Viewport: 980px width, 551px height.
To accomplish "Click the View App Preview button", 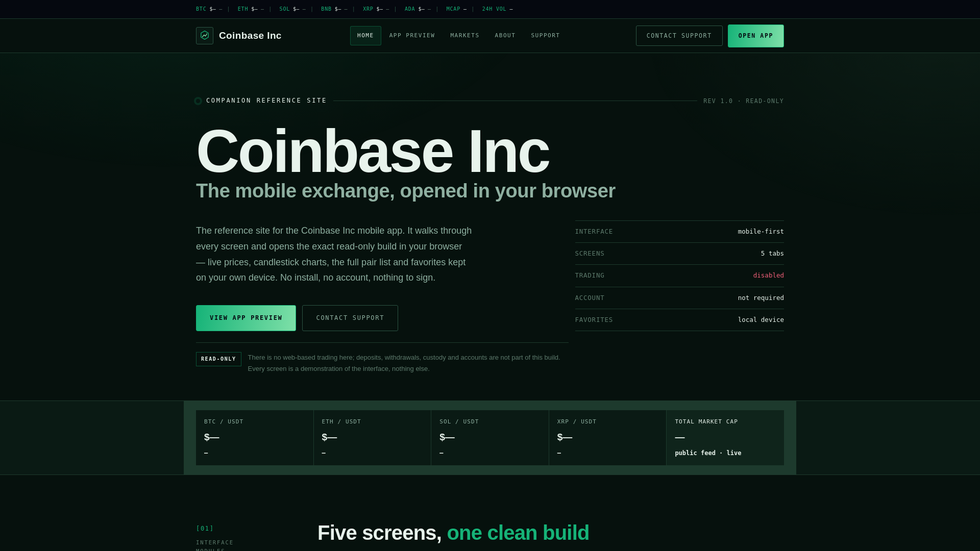I will click(x=246, y=318).
